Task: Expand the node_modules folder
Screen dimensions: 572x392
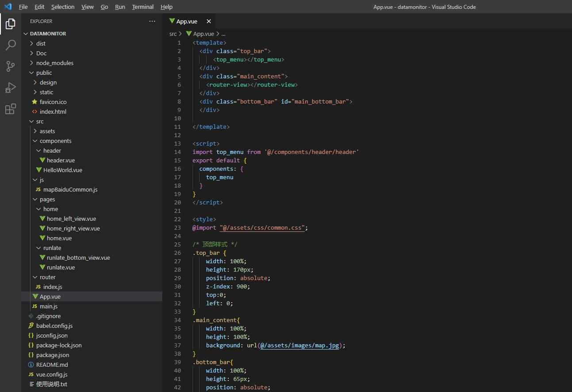Action: coord(55,63)
